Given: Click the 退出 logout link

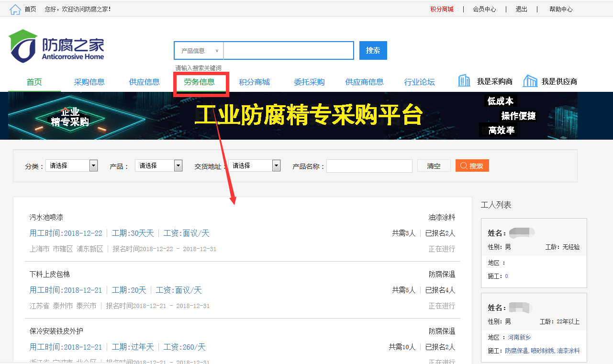Looking at the screenshot, I should pos(521,9).
